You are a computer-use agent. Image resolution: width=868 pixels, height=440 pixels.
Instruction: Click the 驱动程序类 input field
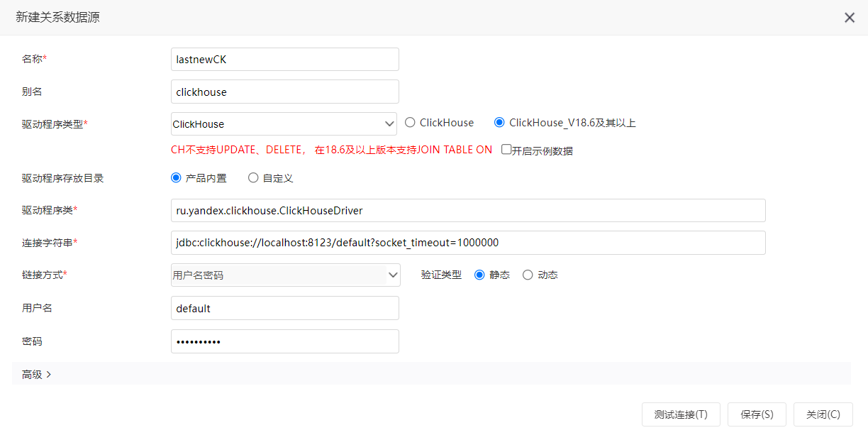click(468, 210)
